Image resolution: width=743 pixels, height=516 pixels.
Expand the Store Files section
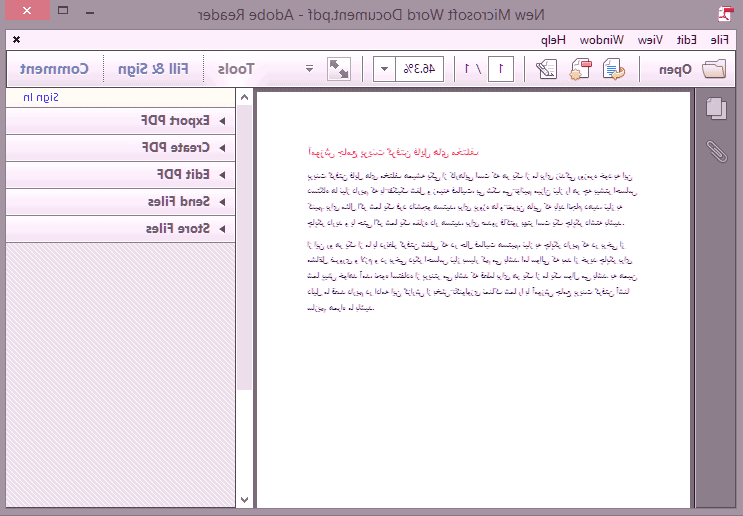tap(120, 229)
